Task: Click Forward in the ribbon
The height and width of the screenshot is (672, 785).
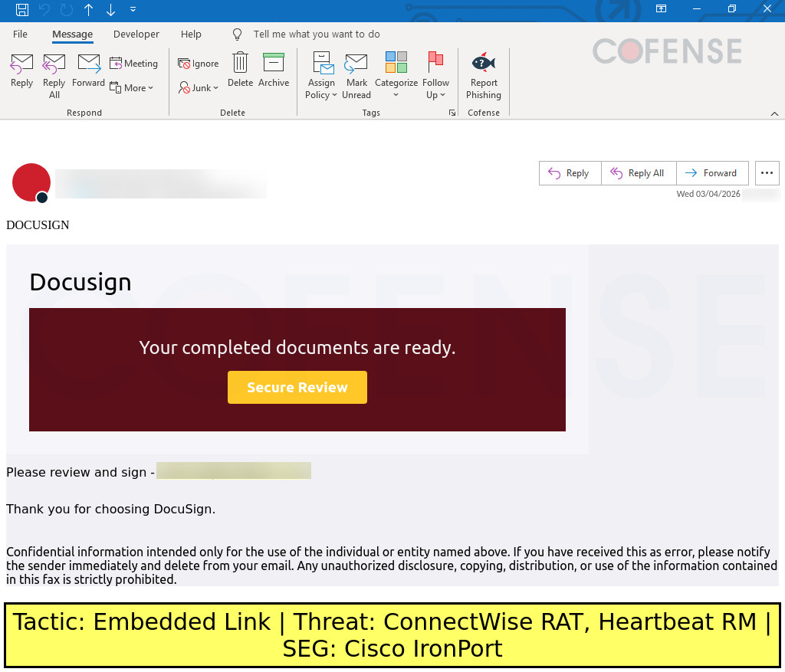Action: click(x=89, y=70)
